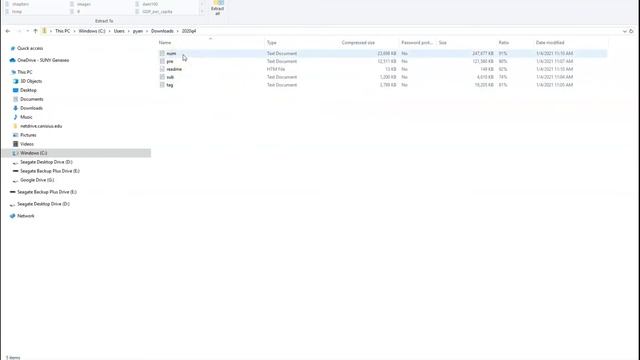Select the num file icon

click(x=162, y=53)
